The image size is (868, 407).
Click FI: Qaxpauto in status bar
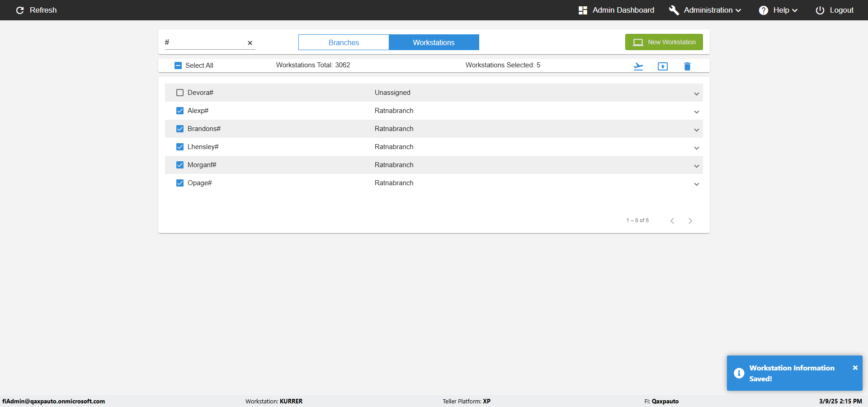click(661, 401)
